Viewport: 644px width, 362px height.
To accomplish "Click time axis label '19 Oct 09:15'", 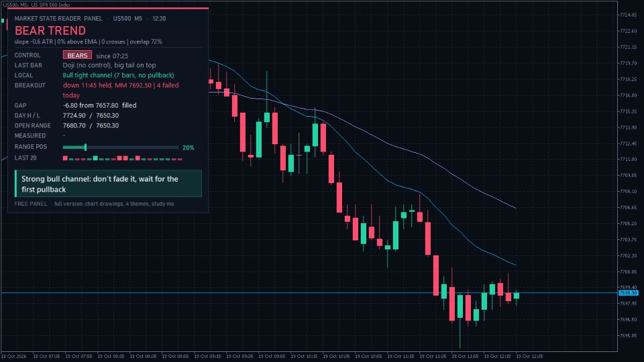I will 207,356.
